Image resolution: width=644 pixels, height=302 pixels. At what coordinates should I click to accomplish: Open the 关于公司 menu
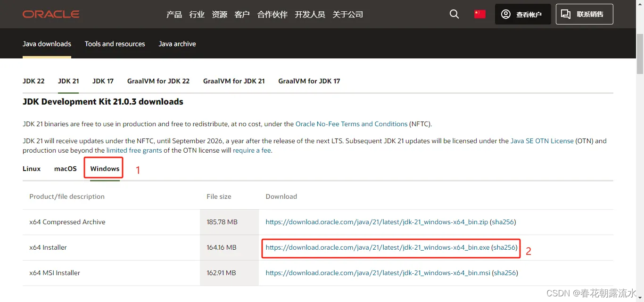point(348,15)
